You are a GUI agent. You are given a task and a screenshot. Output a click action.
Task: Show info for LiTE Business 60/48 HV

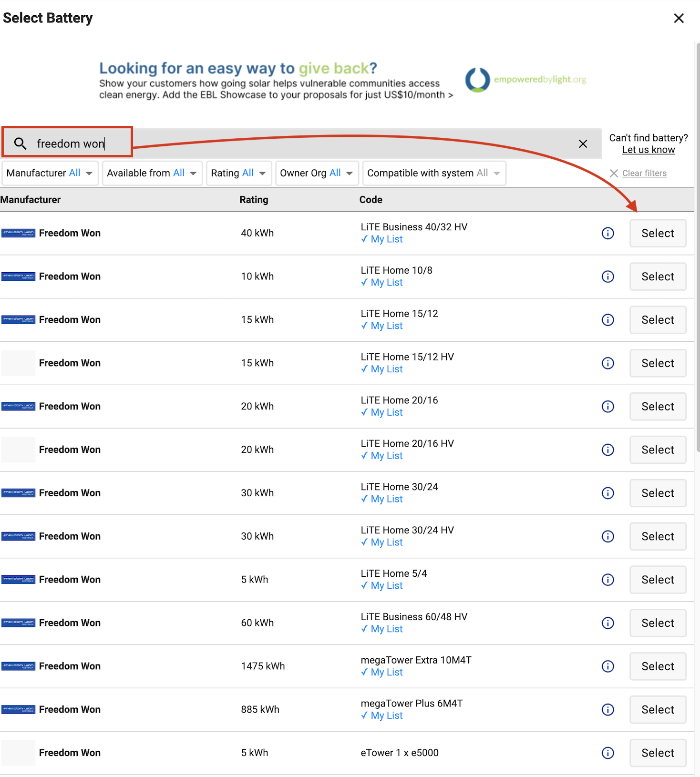pos(607,623)
